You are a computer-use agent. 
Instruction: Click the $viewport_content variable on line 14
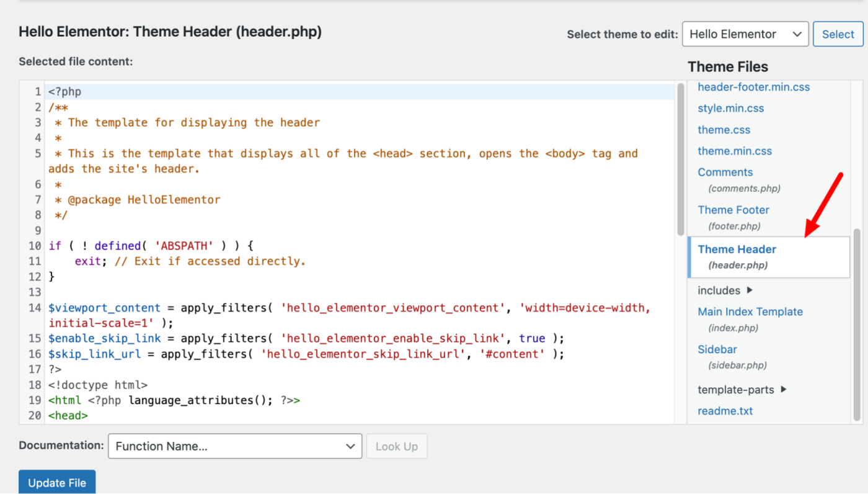click(x=104, y=308)
